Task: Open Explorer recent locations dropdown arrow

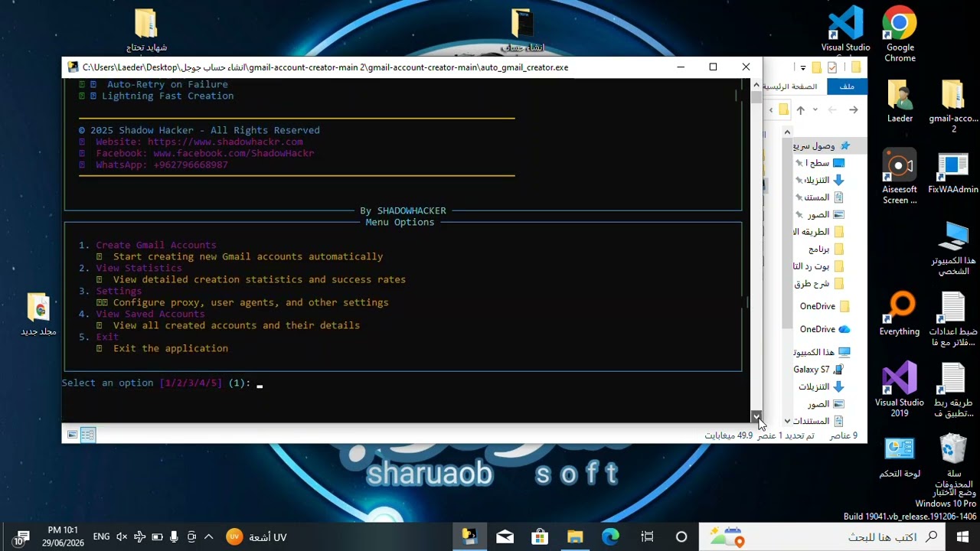Action: (815, 110)
